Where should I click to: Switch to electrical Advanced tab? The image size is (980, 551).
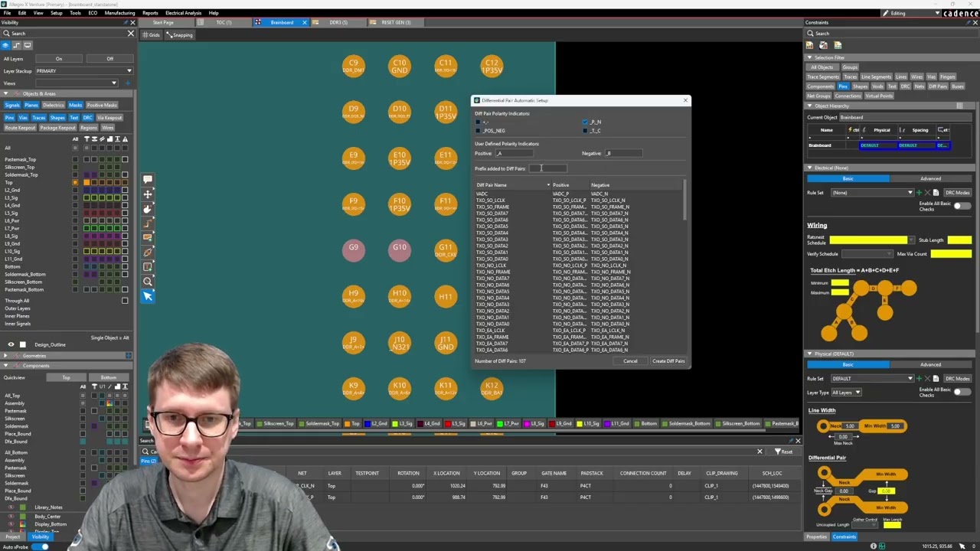point(930,178)
